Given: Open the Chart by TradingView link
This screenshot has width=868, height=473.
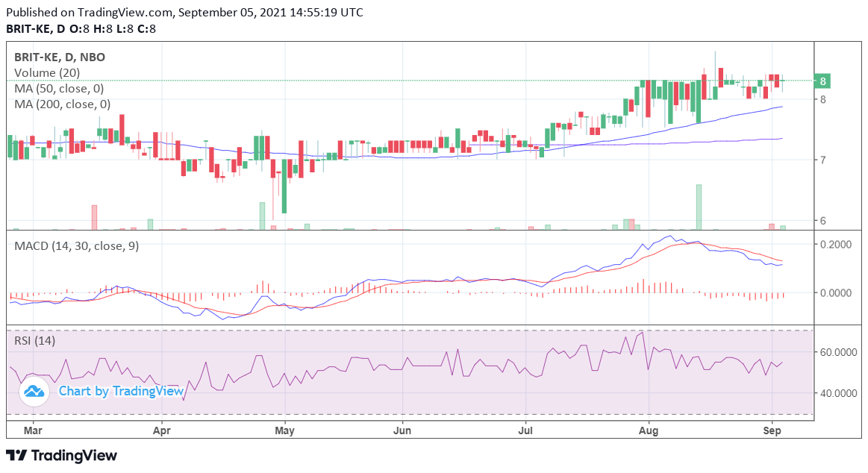Looking at the screenshot, I should [x=121, y=391].
